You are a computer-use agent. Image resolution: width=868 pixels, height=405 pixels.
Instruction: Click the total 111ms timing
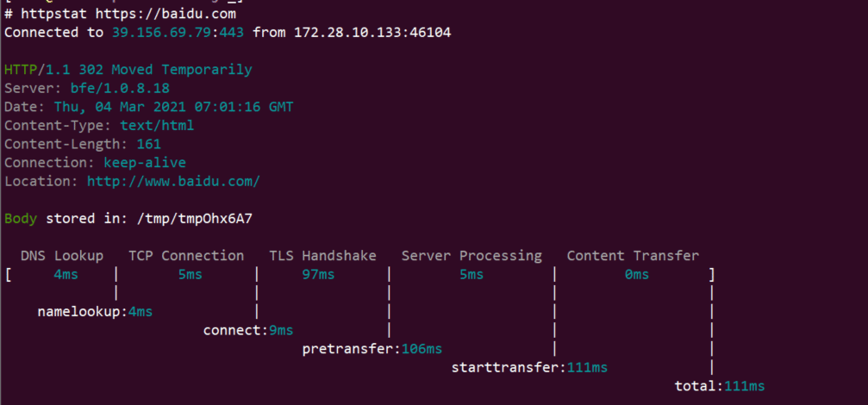(720, 386)
